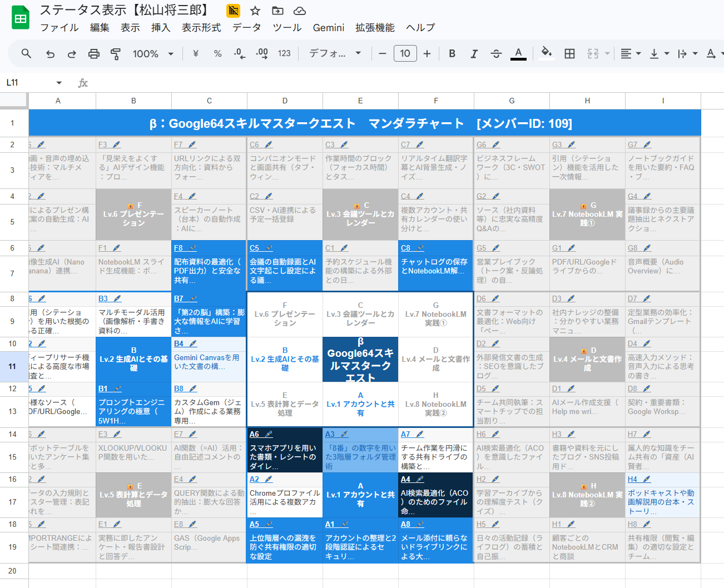Star this spreadsheet
724x588 pixels.
(255, 11)
